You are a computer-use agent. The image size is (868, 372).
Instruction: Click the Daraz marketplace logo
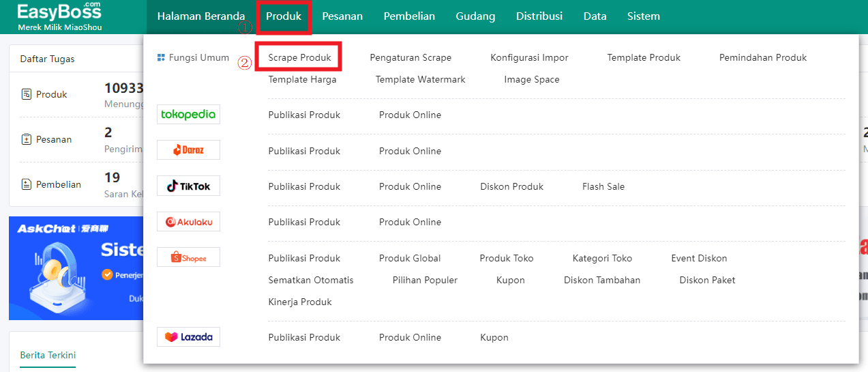pyautogui.click(x=188, y=149)
